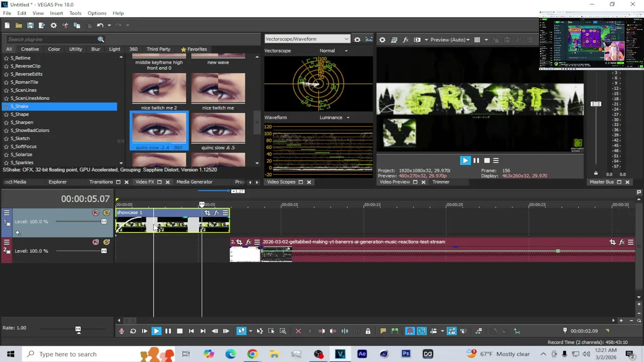Filter plug-ins by Creative category
644x362 pixels.
30,49
